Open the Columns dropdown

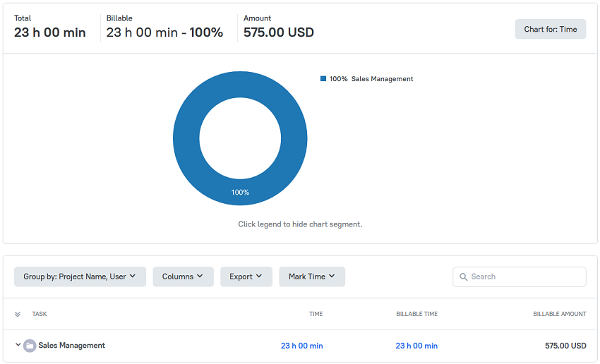[183, 277]
